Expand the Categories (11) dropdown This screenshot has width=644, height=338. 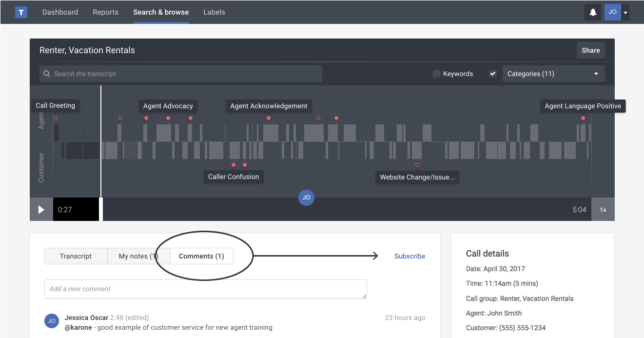pyautogui.click(x=553, y=74)
